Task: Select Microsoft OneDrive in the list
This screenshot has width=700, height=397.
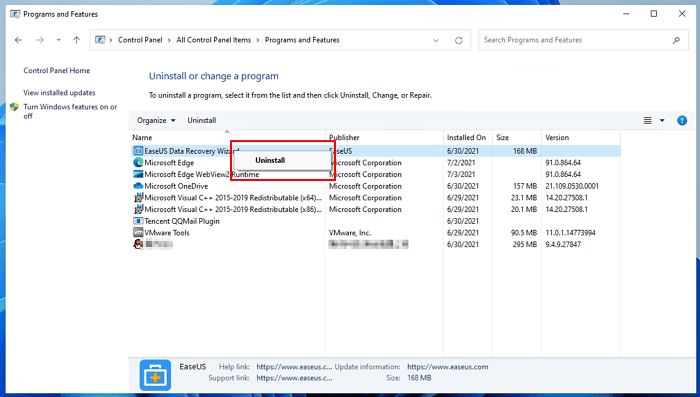Action: click(176, 186)
